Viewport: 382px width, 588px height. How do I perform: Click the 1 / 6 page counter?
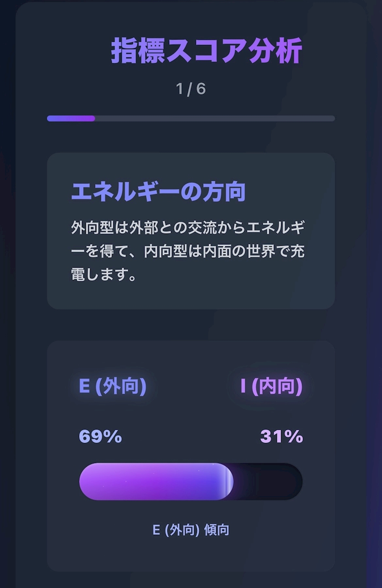[x=191, y=89]
